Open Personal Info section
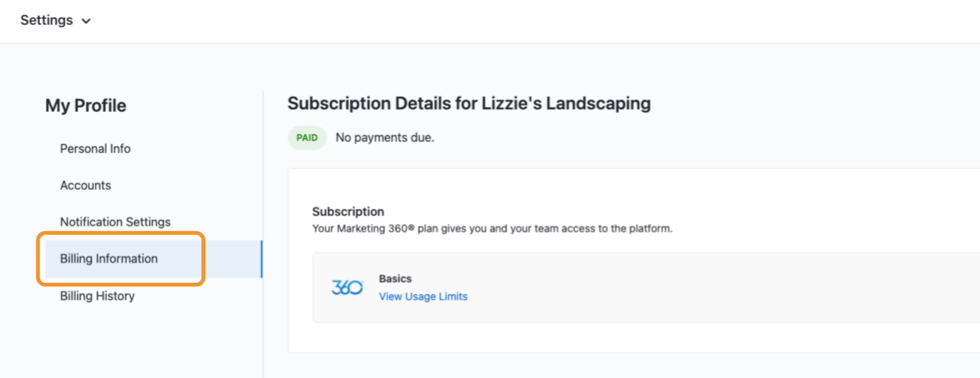980x378 pixels. [x=95, y=149]
